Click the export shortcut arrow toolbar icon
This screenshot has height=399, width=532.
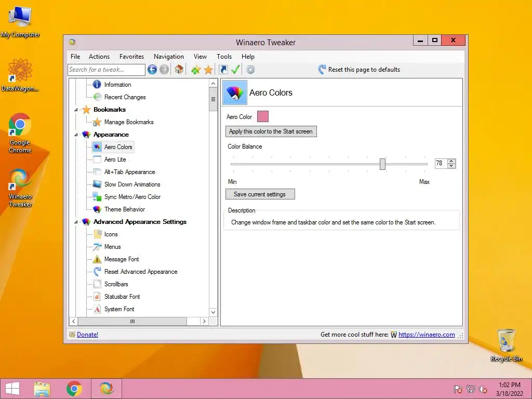[x=223, y=70]
